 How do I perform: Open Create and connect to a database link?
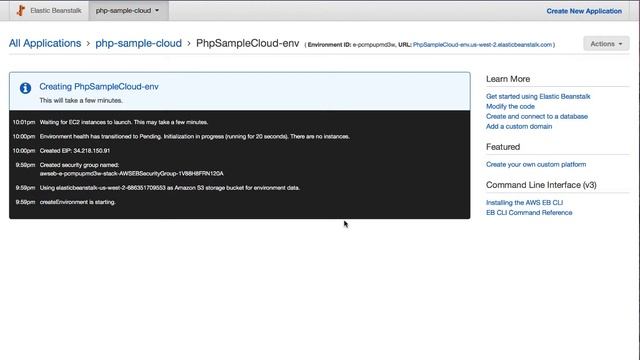(537, 116)
